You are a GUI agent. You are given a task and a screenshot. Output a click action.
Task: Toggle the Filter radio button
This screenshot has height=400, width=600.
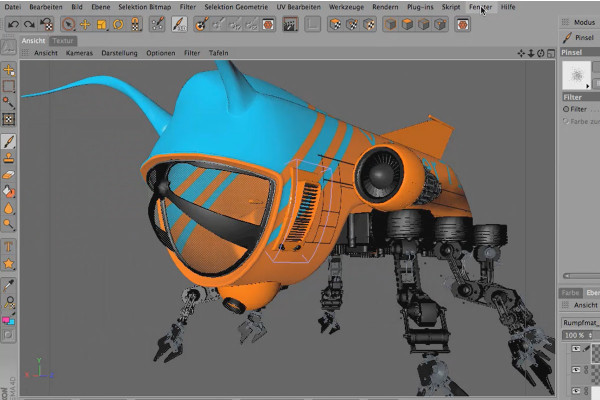tap(566, 109)
